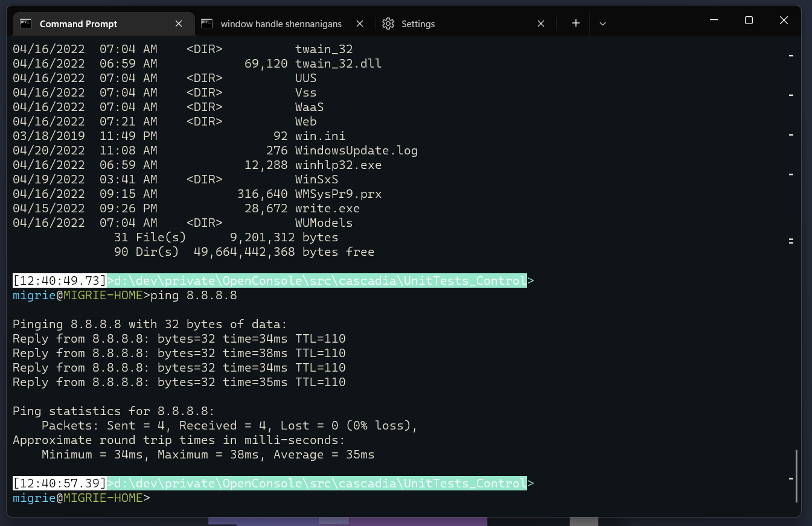The width and height of the screenshot is (812, 526).
Task: Close the Command Prompt tab
Action: (x=179, y=24)
